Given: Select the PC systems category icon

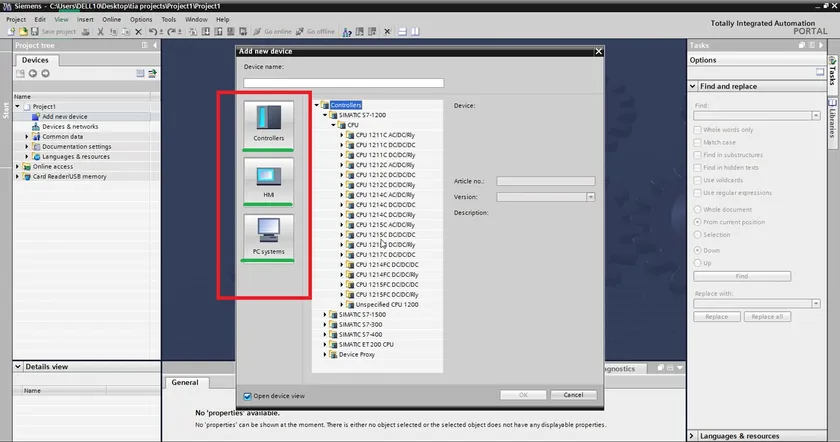Looking at the screenshot, I should [x=268, y=236].
